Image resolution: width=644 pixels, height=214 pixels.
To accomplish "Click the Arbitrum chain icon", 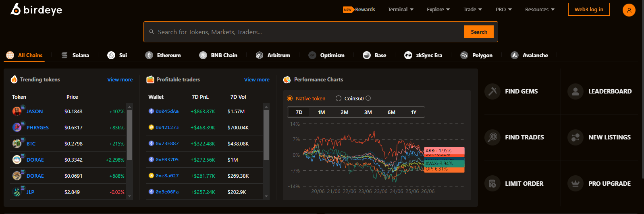I will (260, 55).
